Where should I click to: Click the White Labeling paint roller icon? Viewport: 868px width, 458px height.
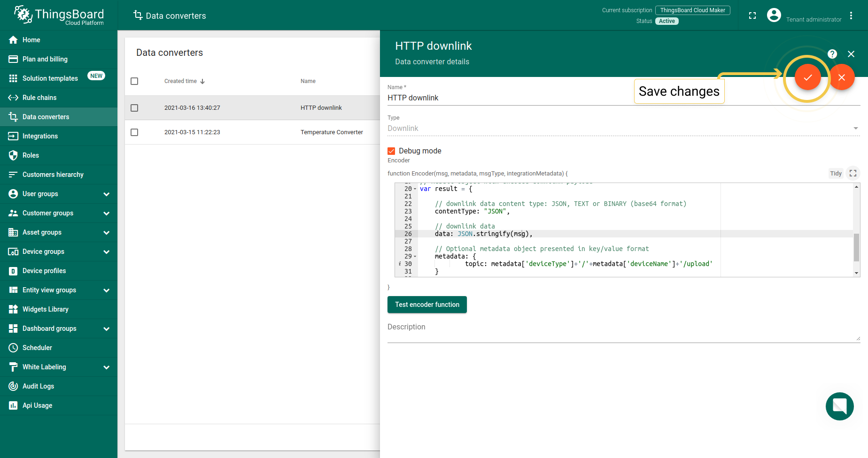tap(13, 367)
